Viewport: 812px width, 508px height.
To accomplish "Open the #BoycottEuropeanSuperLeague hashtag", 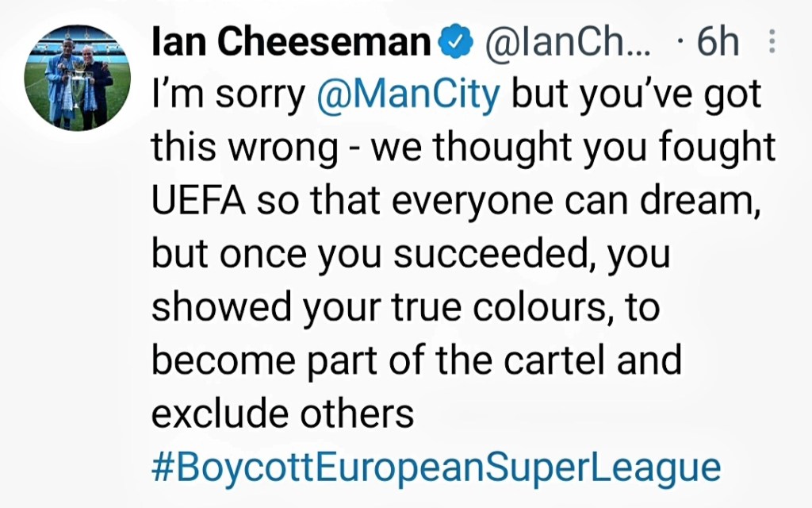I will point(435,468).
